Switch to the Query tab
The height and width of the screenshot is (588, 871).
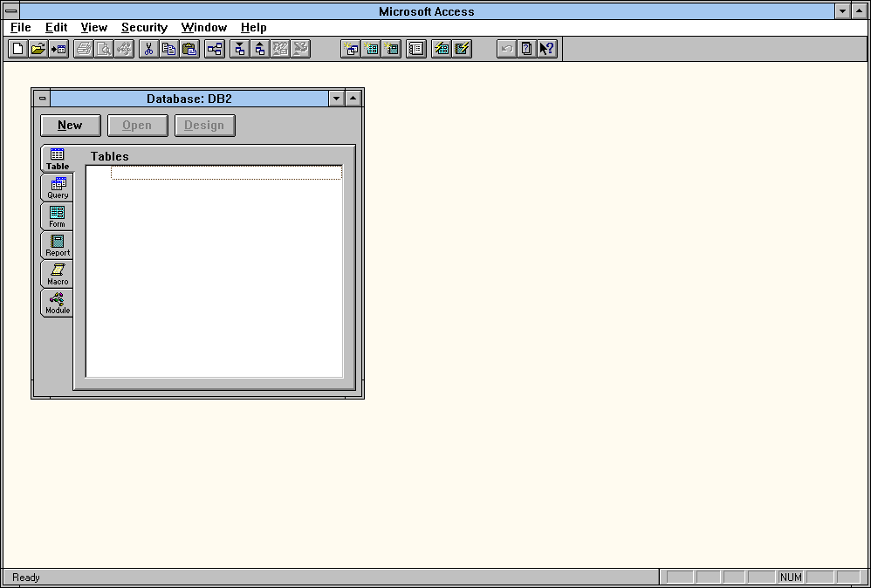pos(58,188)
